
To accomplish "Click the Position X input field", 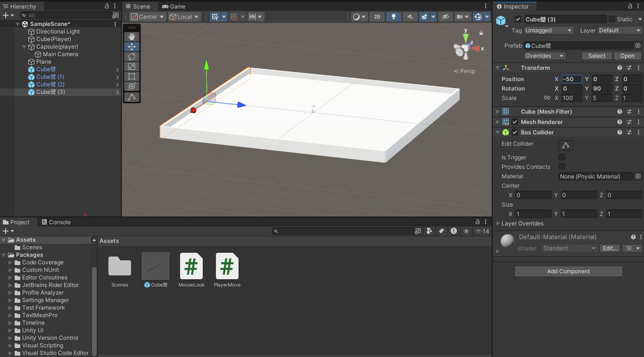I will 572,79.
